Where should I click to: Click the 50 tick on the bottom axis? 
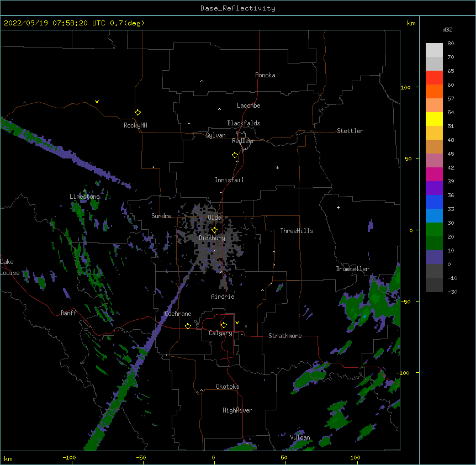pyautogui.click(x=284, y=457)
